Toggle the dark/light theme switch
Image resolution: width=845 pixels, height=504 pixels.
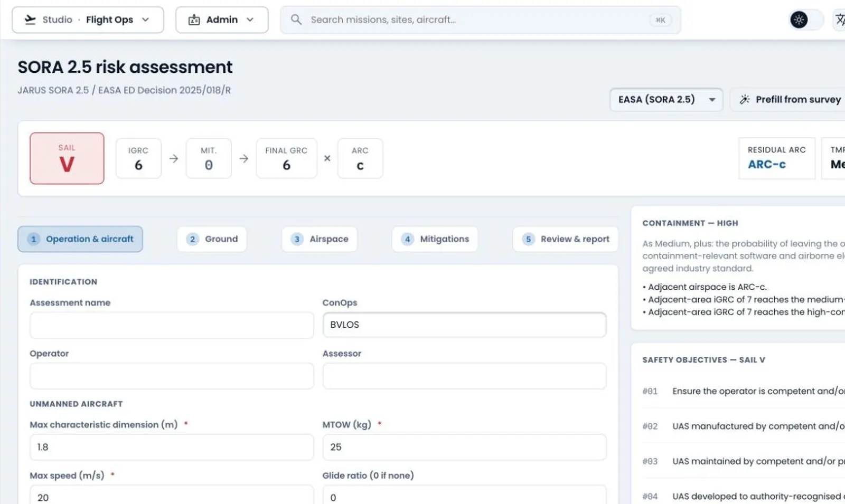(806, 20)
